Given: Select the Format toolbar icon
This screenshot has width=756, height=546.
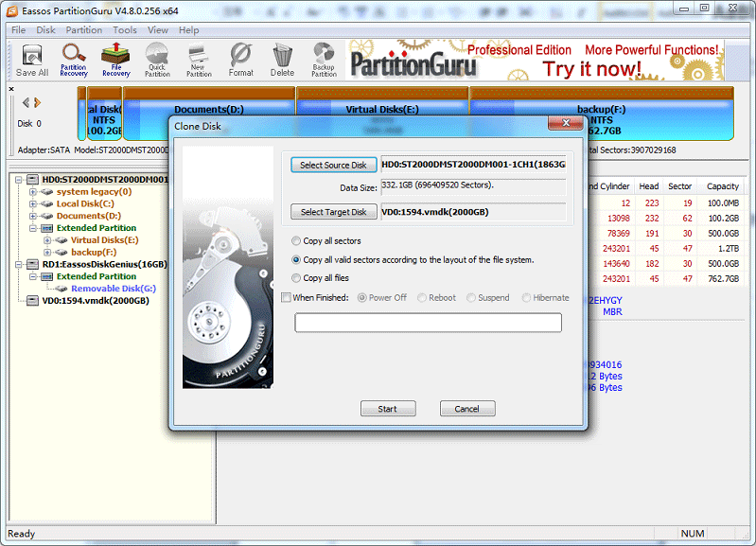Looking at the screenshot, I should click(x=240, y=61).
